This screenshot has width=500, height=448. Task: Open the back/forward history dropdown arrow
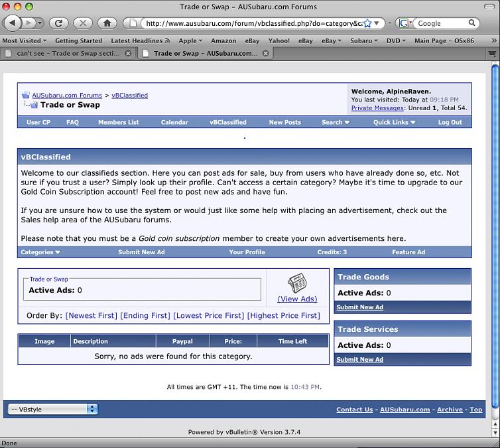[x=40, y=23]
